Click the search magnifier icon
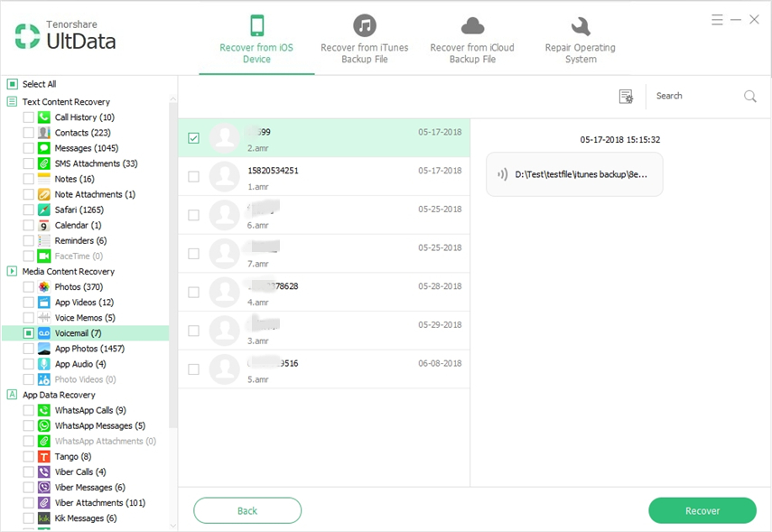The width and height of the screenshot is (772, 532). (x=749, y=97)
